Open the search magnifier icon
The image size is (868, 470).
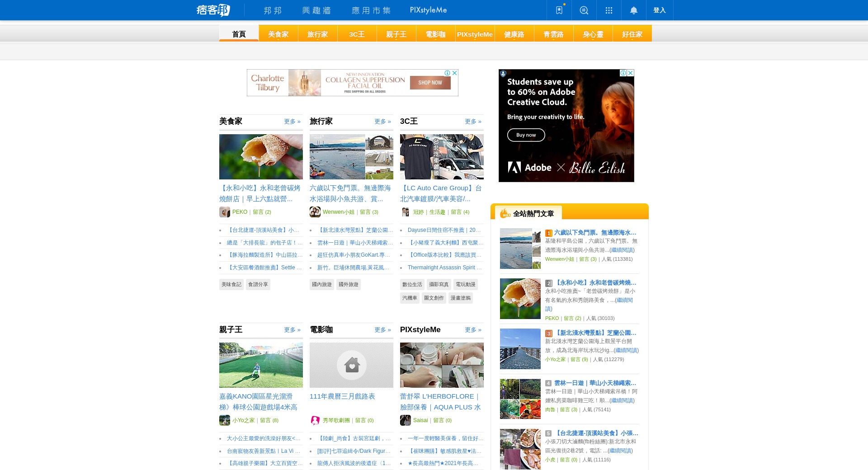(x=584, y=10)
